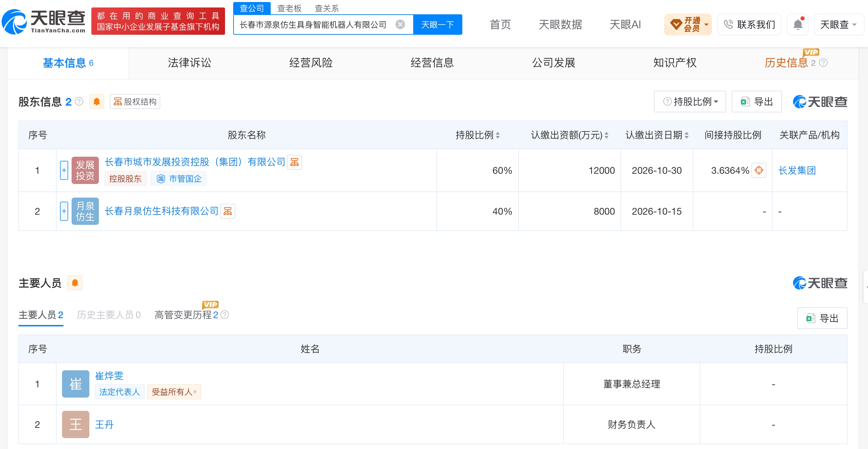Open the notification bell in the top bar
The width and height of the screenshot is (868, 449).
pyautogui.click(x=798, y=25)
